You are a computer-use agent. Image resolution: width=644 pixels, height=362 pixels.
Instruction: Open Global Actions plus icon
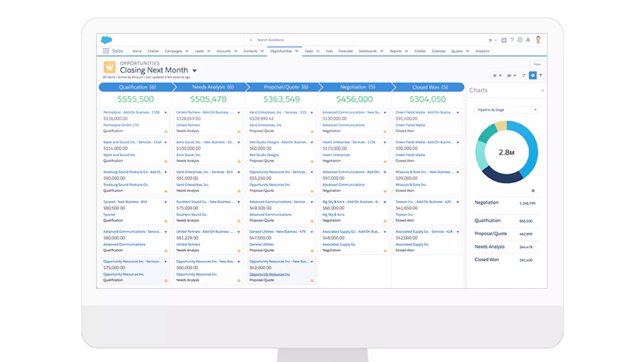click(x=504, y=40)
